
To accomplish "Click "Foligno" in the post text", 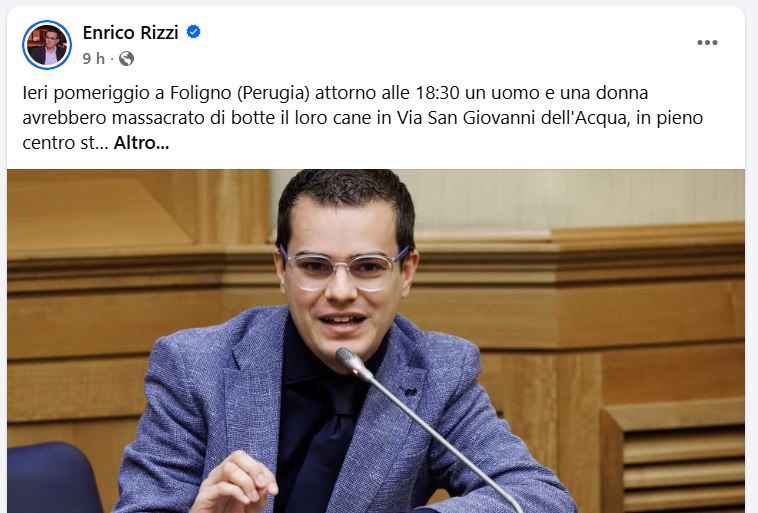I will [x=201, y=93].
